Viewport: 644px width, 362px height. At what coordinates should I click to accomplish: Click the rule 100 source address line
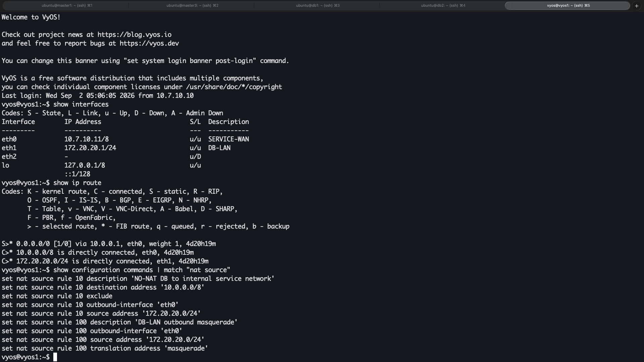click(103, 340)
